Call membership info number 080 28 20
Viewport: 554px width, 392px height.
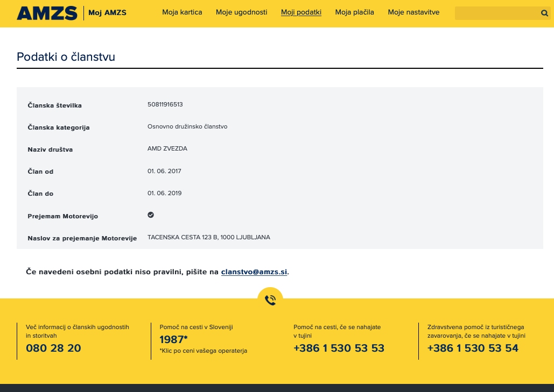(x=53, y=348)
